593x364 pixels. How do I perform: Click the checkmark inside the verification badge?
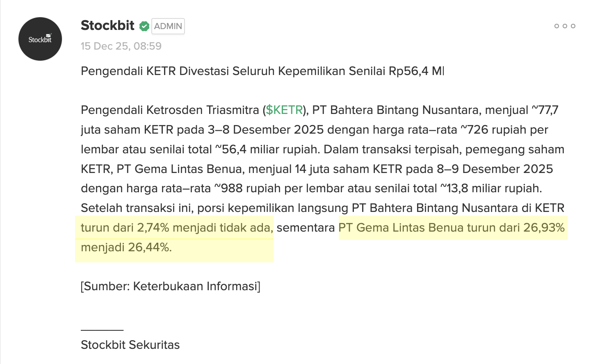[x=144, y=26]
